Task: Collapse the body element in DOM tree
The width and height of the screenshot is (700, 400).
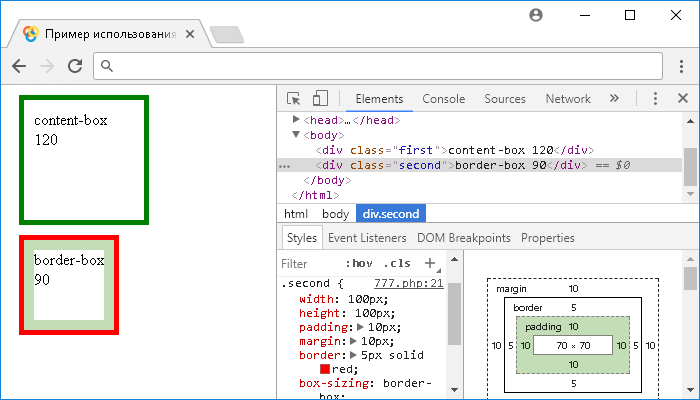Action: [x=296, y=134]
